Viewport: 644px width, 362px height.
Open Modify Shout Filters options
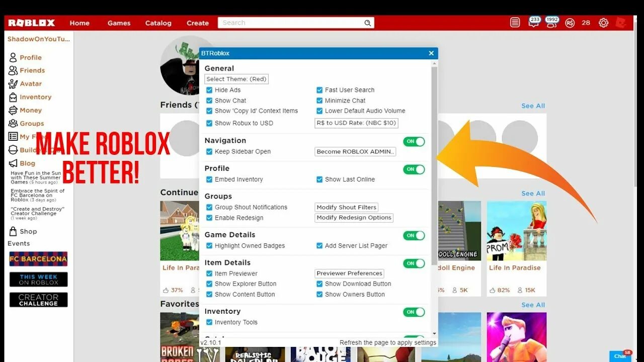pyautogui.click(x=347, y=207)
